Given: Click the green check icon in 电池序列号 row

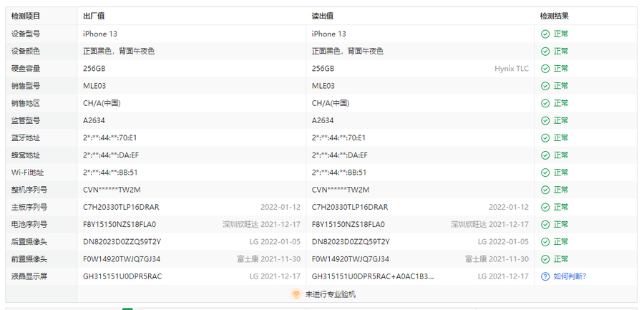Looking at the screenshot, I should pyautogui.click(x=545, y=225).
